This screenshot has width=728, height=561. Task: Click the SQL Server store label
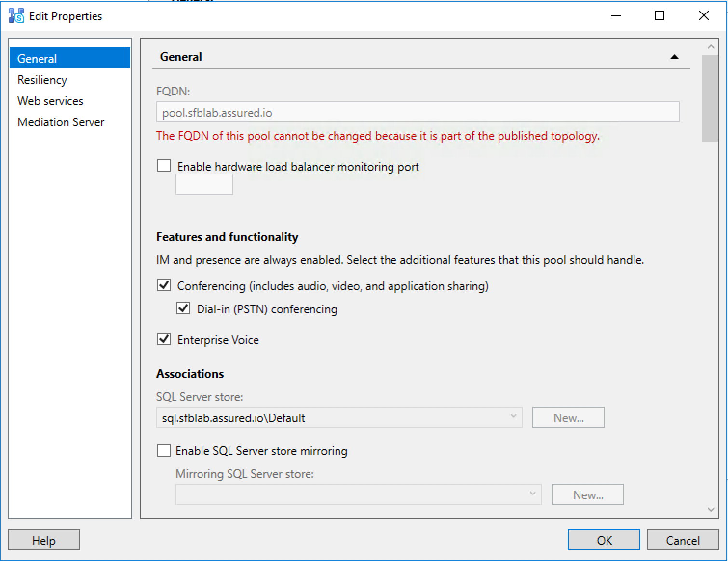point(200,397)
